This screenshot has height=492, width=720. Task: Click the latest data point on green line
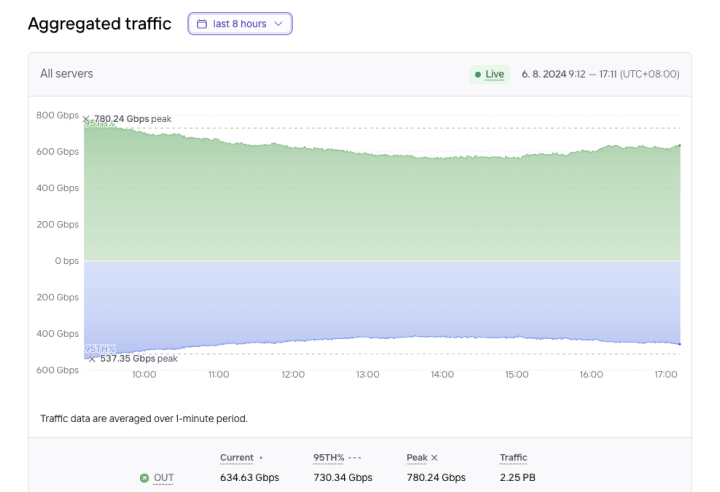[x=680, y=146]
